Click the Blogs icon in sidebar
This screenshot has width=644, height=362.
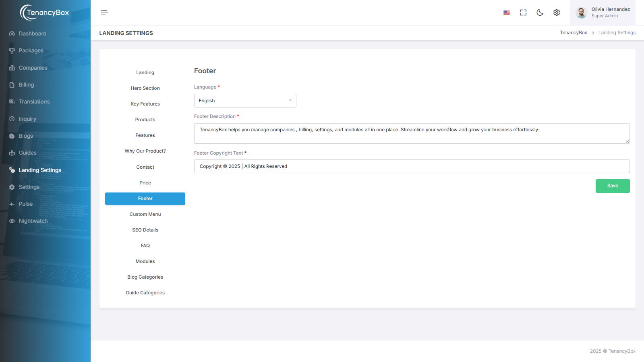(x=12, y=136)
